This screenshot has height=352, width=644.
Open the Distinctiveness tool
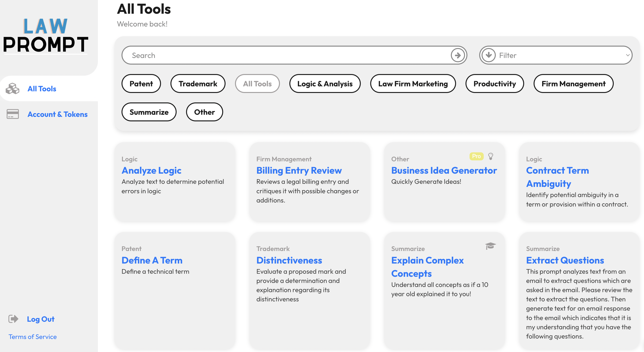pos(289,260)
